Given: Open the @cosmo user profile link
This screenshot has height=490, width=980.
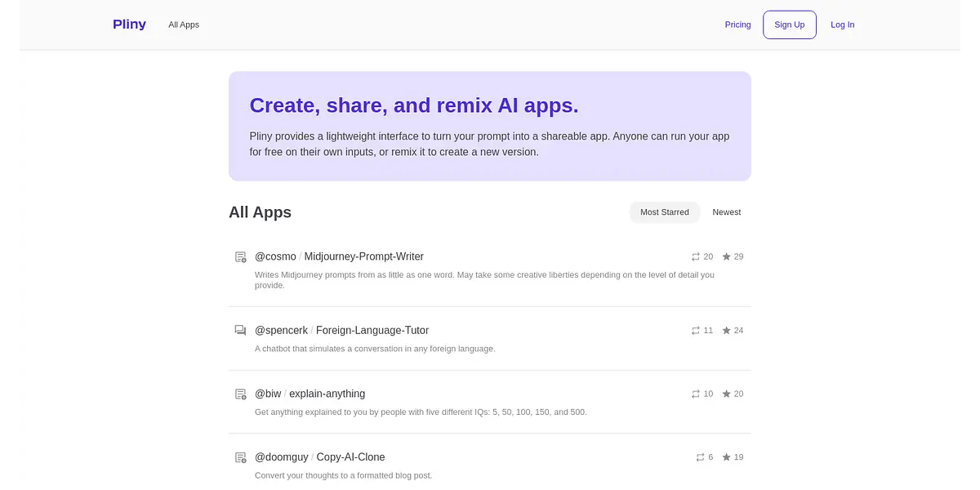Looking at the screenshot, I should pos(274,256).
